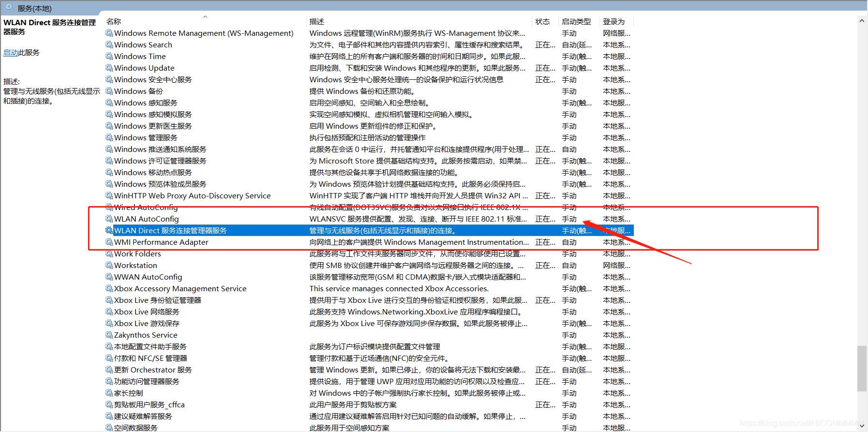Click the gear icon beside Xbox Live 网络服务
The height and width of the screenshot is (432, 868).
(109, 312)
